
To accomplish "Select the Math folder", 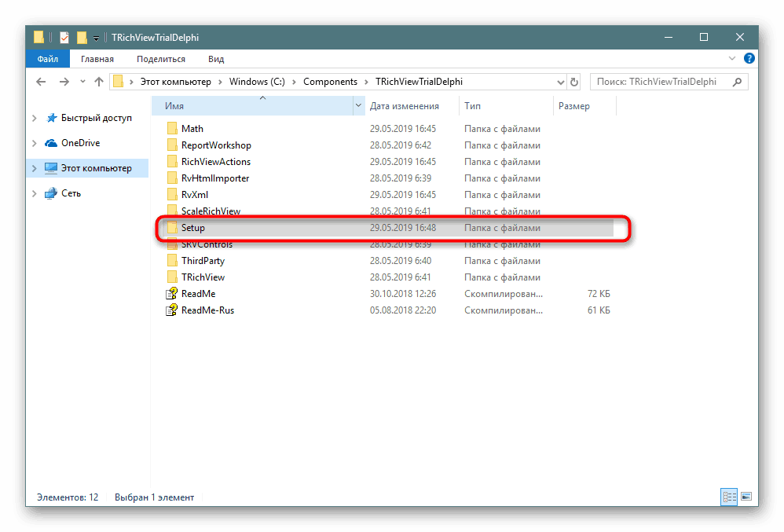I will click(x=192, y=129).
